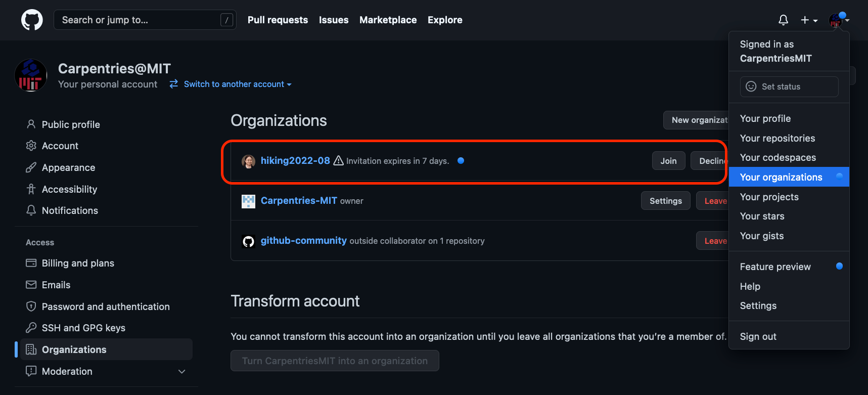This screenshot has width=868, height=395.
Task: Select Your stars from the user menu
Action: click(x=789, y=216)
